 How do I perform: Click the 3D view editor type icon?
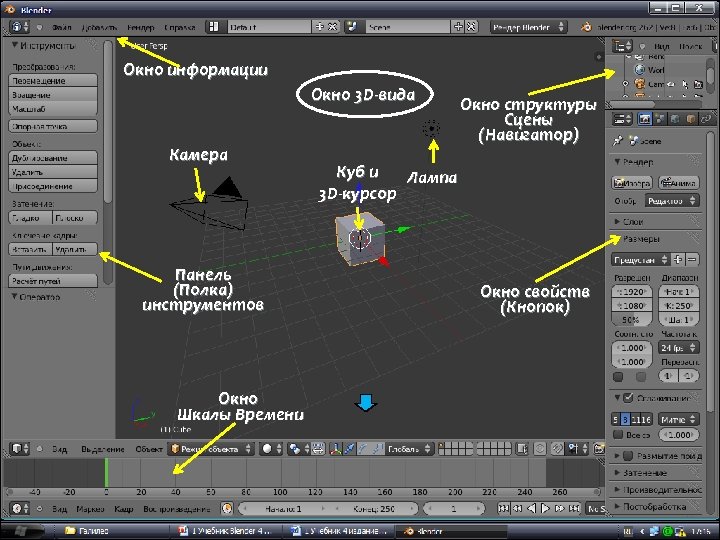click(20, 448)
